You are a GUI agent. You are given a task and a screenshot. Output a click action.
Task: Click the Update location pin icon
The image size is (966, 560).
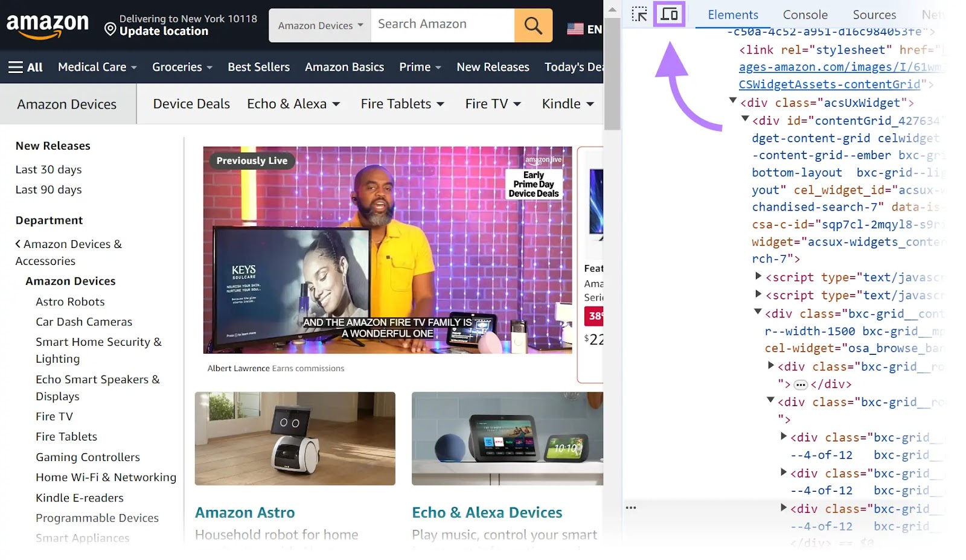(x=110, y=29)
